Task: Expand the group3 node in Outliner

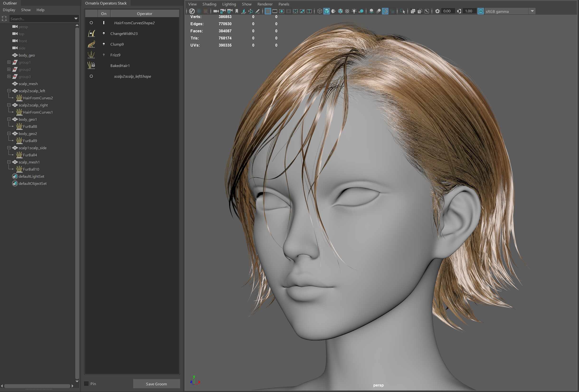Action: pos(9,76)
